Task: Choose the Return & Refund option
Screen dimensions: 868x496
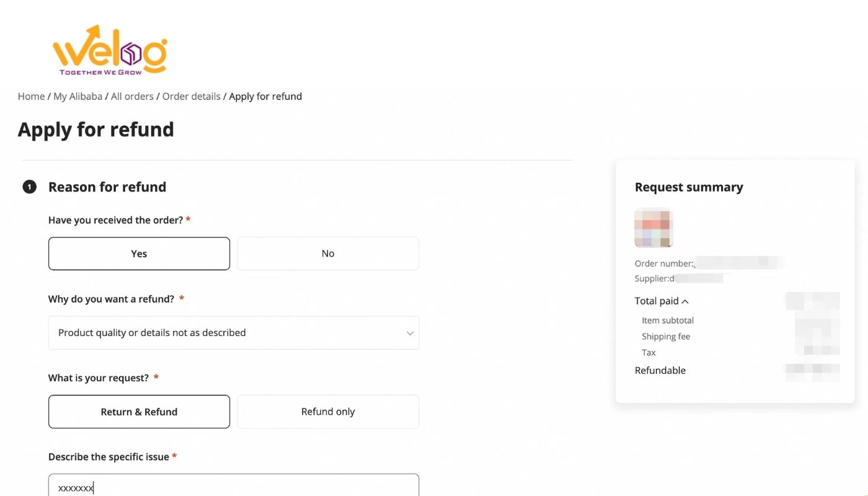Action: (x=139, y=412)
